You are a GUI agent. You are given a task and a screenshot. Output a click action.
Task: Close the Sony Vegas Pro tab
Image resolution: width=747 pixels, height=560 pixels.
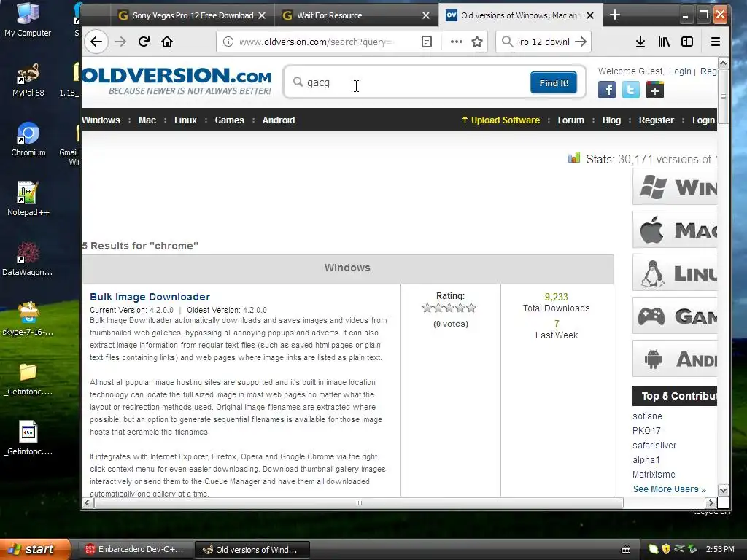coord(262,15)
